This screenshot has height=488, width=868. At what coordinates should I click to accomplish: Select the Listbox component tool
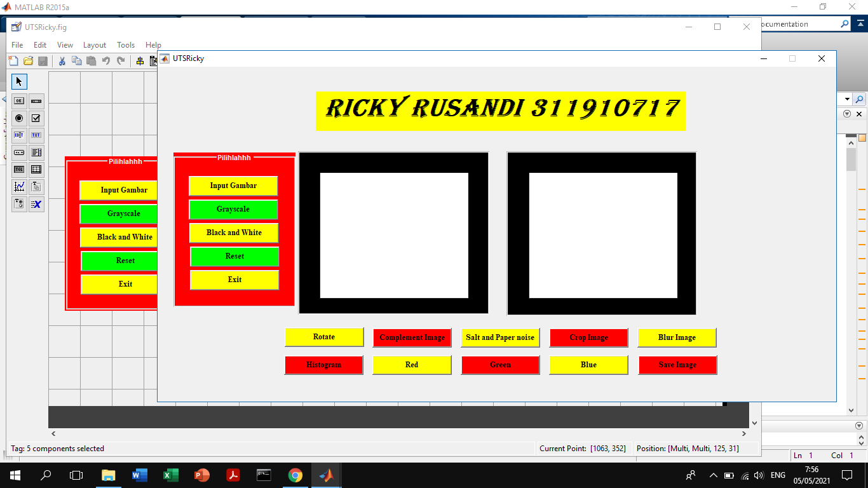pos(36,152)
